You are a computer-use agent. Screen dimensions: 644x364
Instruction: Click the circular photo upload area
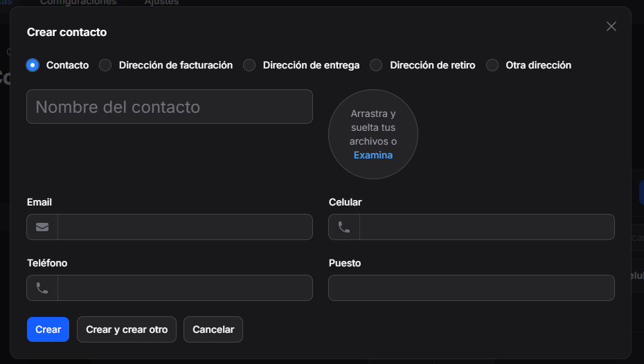point(373,134)
